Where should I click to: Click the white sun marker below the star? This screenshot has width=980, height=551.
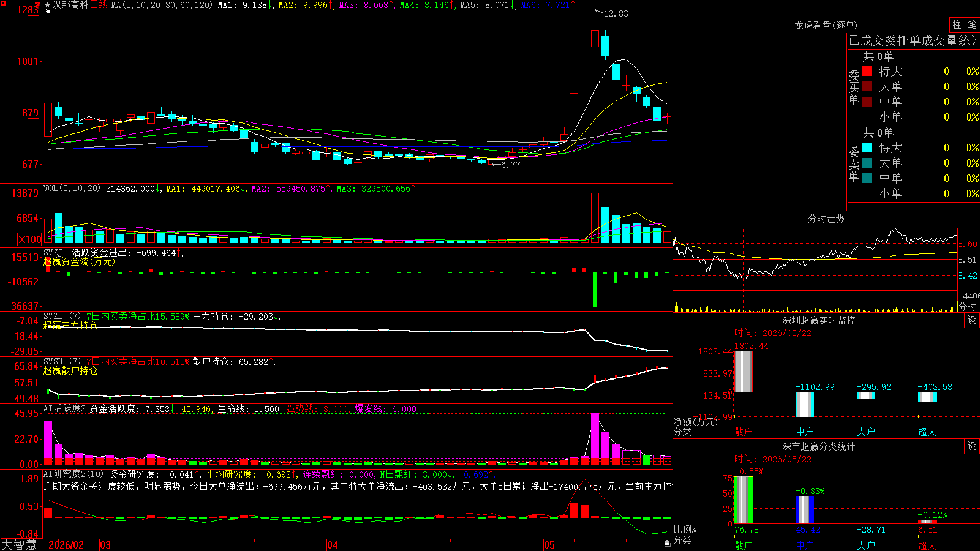pyautogui.click(x=48, y=12)
